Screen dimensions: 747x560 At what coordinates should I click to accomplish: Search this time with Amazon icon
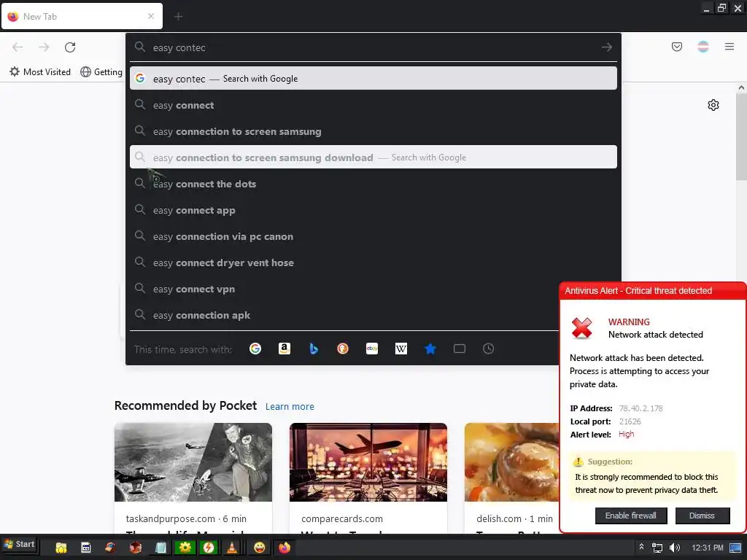285,349
